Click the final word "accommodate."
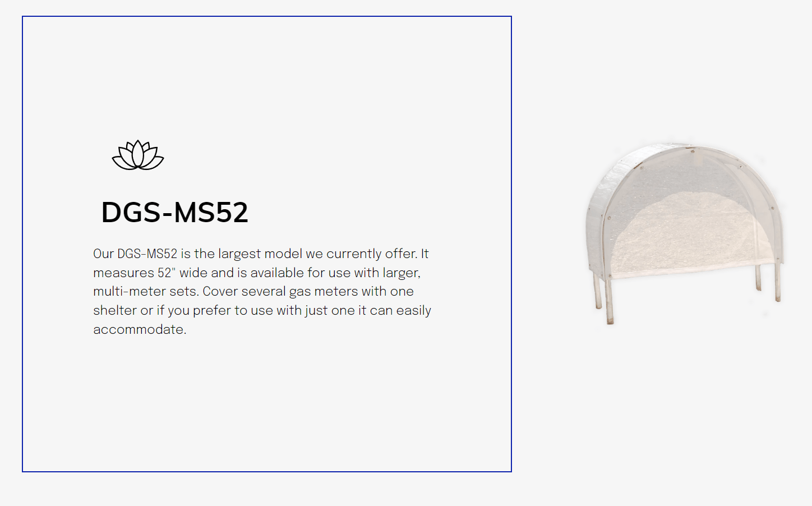 coord(140,329)
